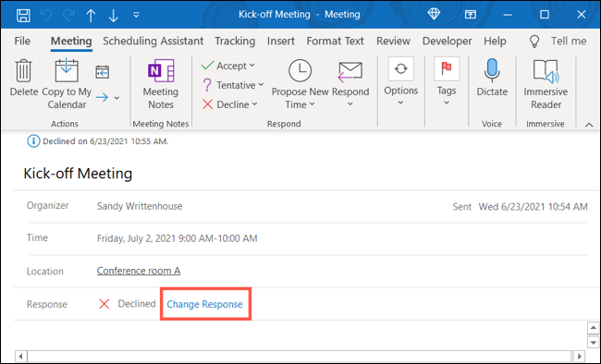601x364 pixels.
Task: Click the horizontal scrollbar right arrow
Action: point(580,357)
